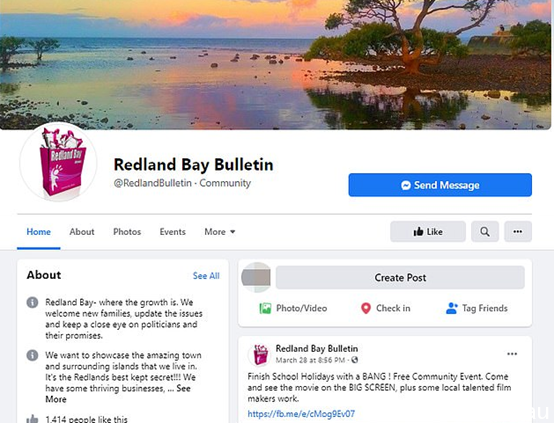
Task: Switch to the About tab
Action: coord(82,232)
